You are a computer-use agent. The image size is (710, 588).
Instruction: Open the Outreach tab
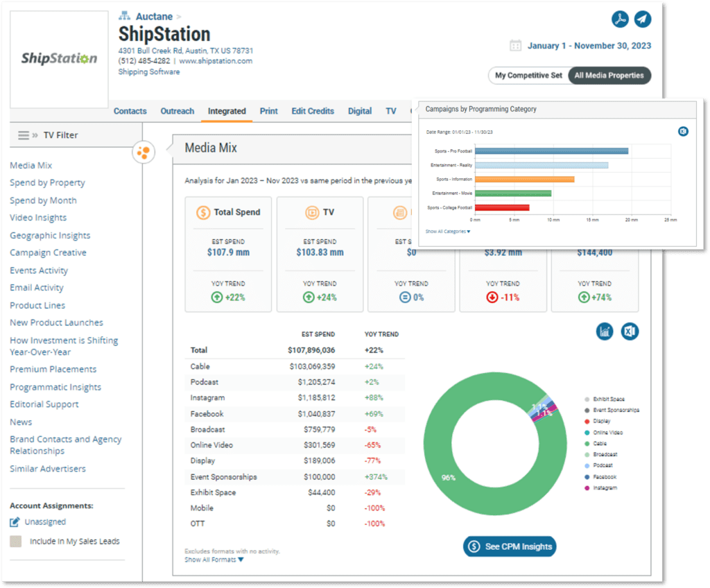pyautogui.click(x=177, y=111)
